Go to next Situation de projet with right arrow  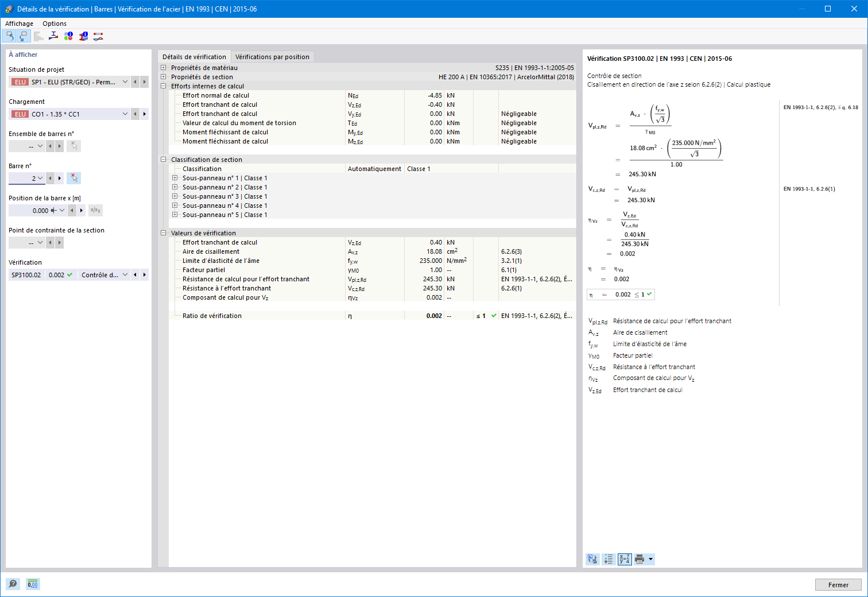coord(145,82)
